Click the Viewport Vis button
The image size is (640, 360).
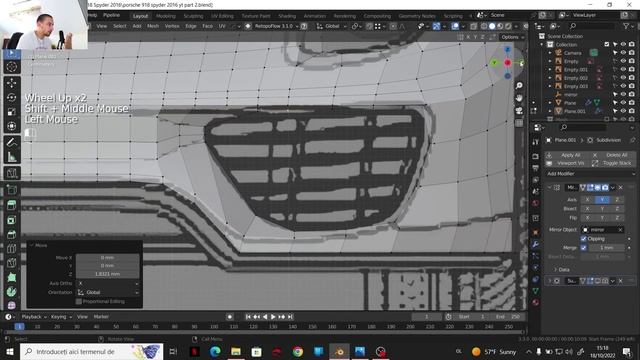567,163
